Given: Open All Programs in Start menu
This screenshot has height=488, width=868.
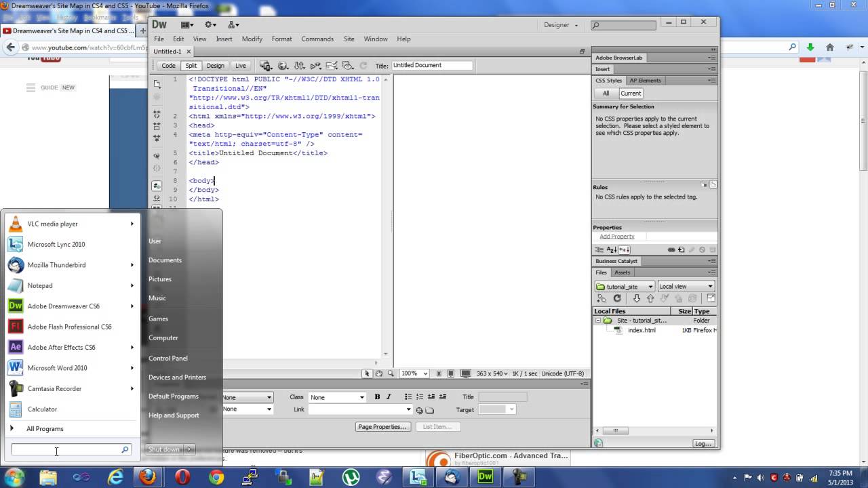Looking at the screenshot, I should [x=45, y=429].
